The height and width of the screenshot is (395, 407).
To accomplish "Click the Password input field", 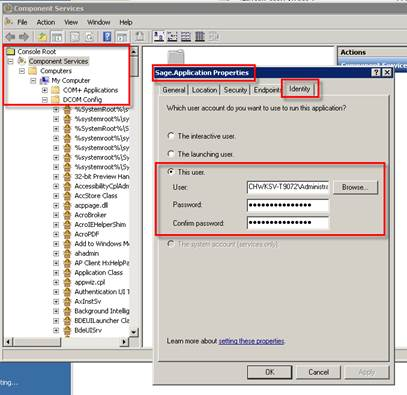I will pyautogui.click(x=287, y=205).
